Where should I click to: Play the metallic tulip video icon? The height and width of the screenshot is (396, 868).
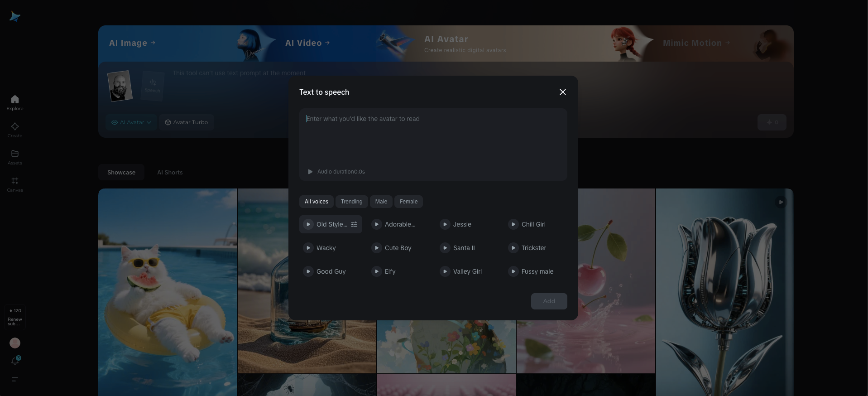[x=781, y=202]
